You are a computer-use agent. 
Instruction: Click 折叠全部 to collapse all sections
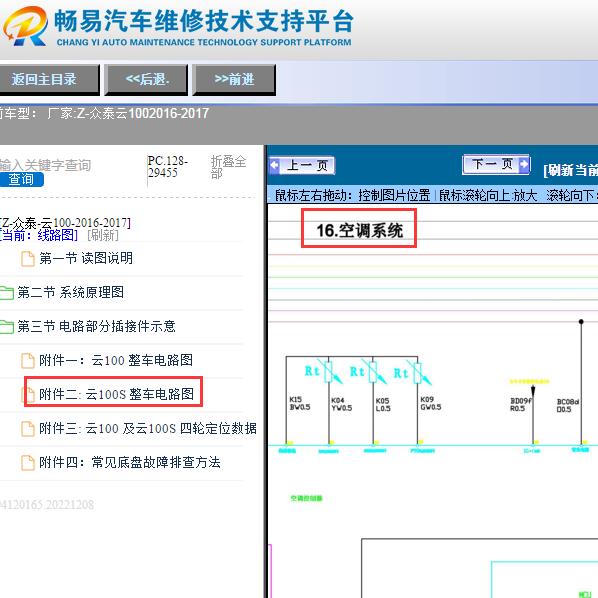228,167
